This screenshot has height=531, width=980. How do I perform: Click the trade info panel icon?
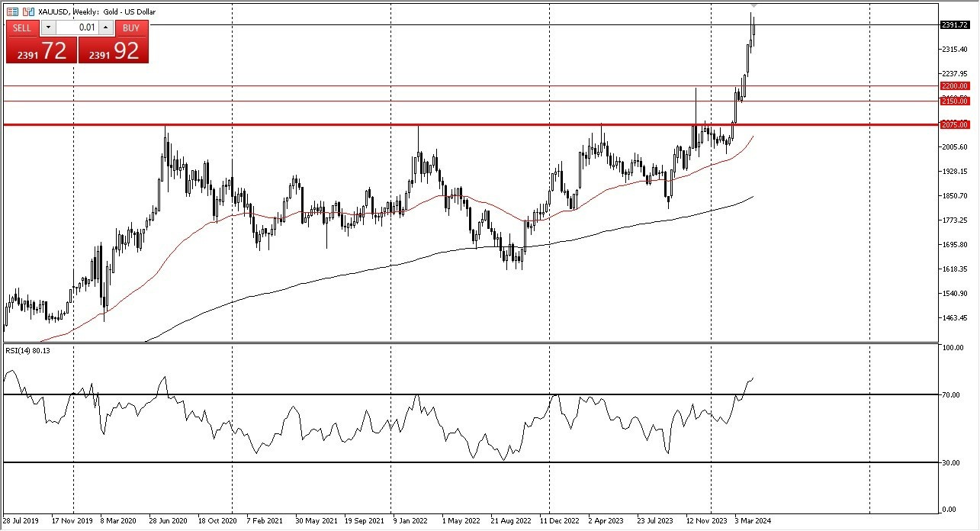(13, 11)
